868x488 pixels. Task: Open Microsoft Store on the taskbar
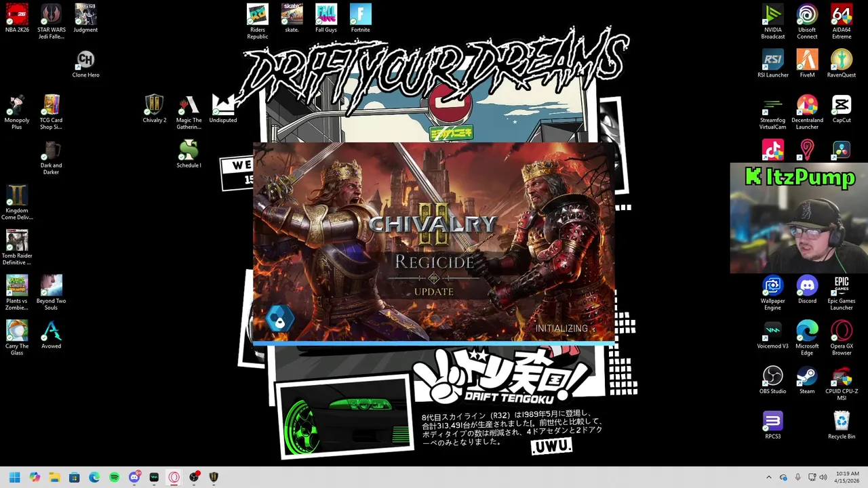pos(74,477)
